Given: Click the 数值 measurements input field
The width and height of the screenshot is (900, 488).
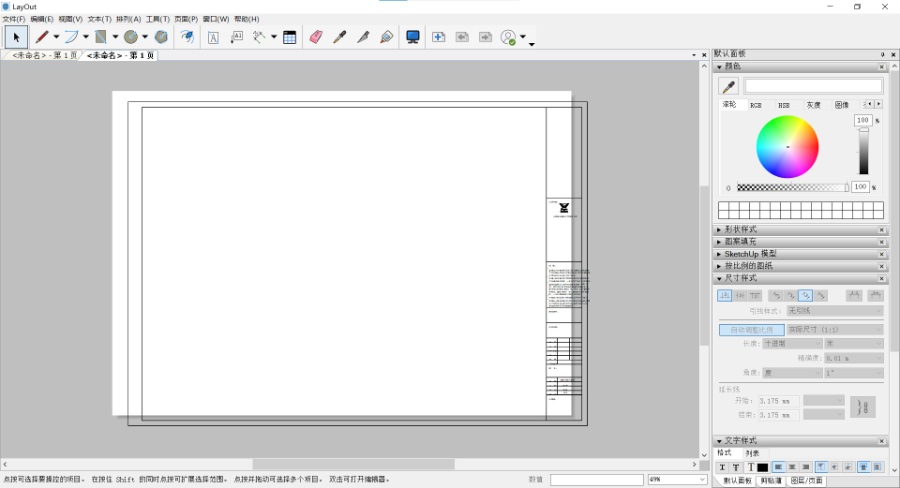Looking at the screenshot, I should pos(596,480).
